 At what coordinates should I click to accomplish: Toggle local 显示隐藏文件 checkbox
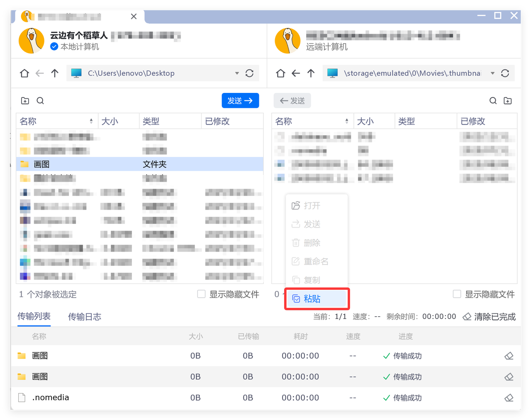(x=202, y=294)
